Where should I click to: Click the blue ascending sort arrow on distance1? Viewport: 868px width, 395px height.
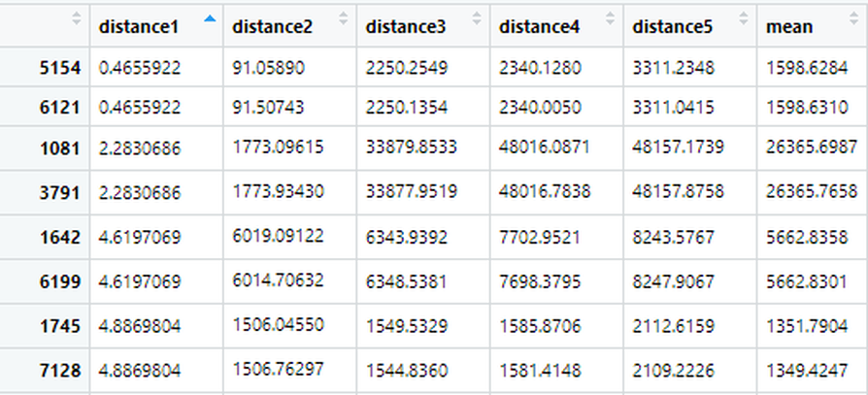click(210, 18)
